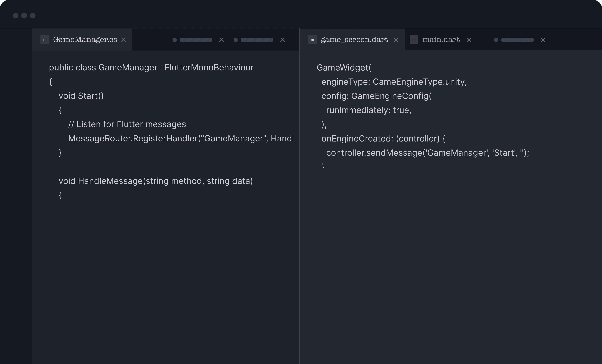This screenshot has width=602, height=364.
Task: Click the main.dart file type icon
Action: coord(414,40)
